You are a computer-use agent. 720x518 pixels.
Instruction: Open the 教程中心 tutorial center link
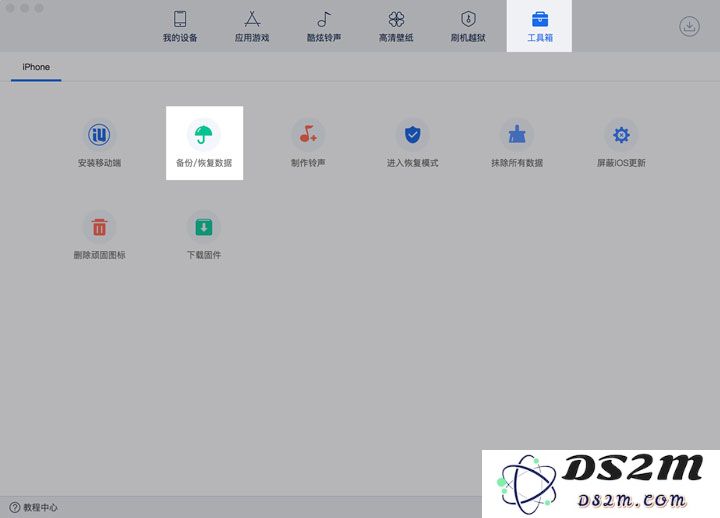34,507
